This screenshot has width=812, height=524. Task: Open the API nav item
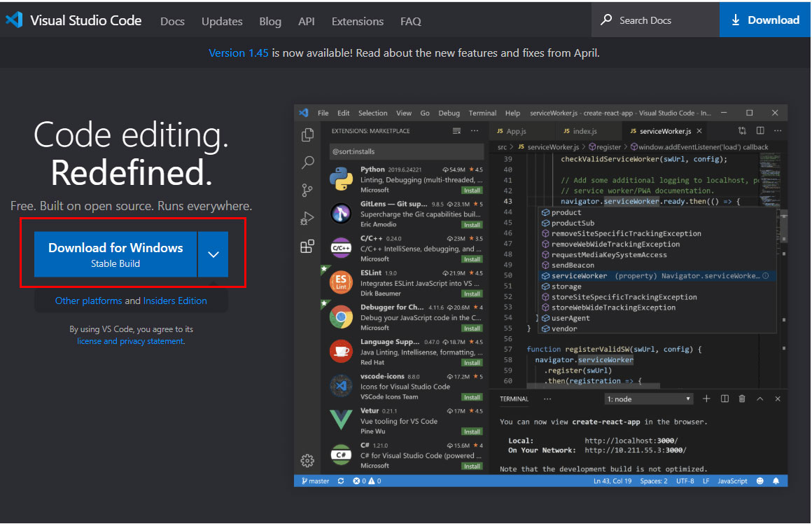pos(306,21)
